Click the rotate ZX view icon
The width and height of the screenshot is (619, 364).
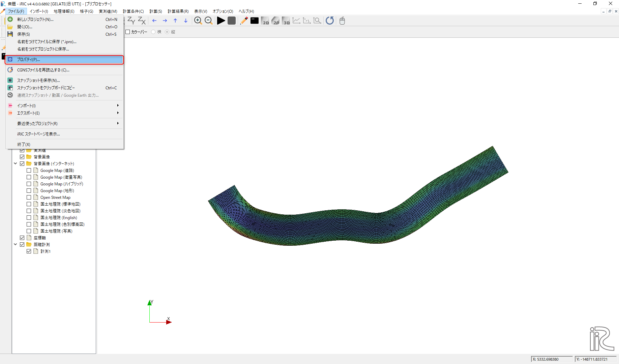tap(142, 21)
